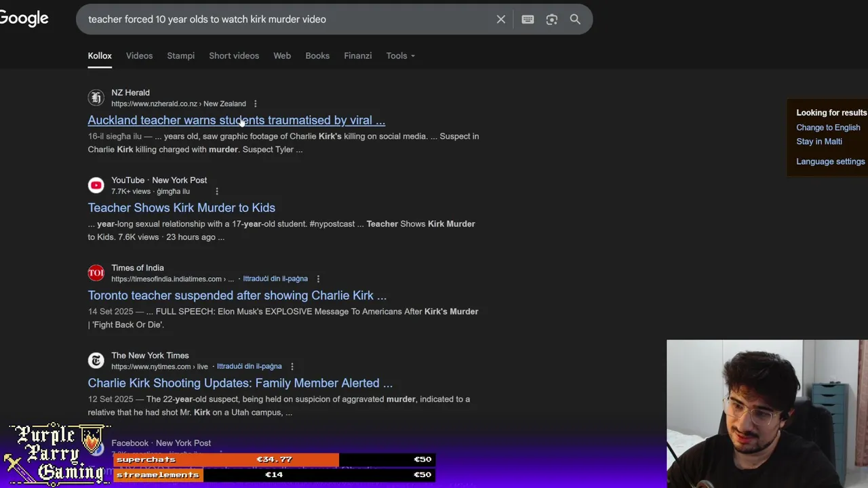The width and height of the screenshot is (868, 488).
Task: Click the NZ Herald site name
Action: 130,92
